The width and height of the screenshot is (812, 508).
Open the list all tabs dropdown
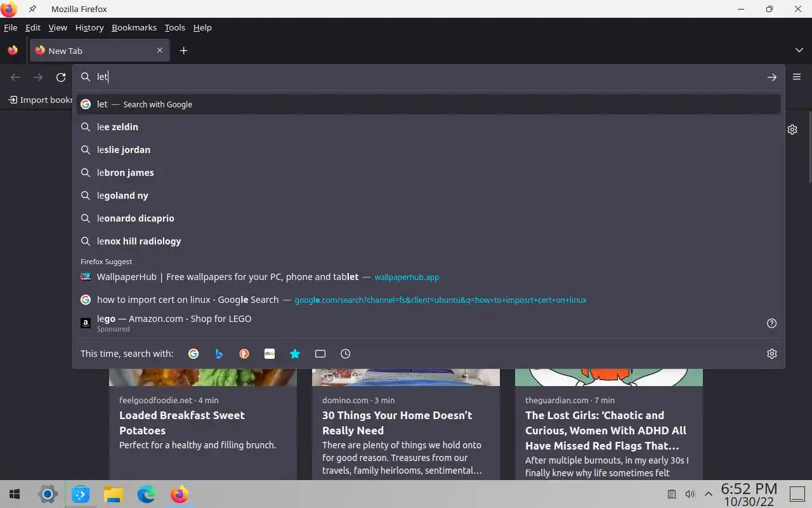pyautogui.click(x=799, y=50)
